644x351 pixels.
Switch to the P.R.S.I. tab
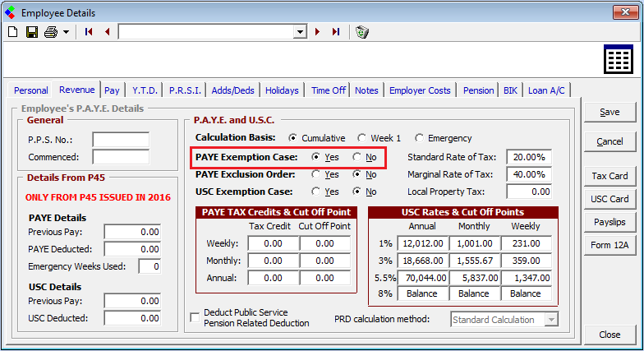[185, 90]
